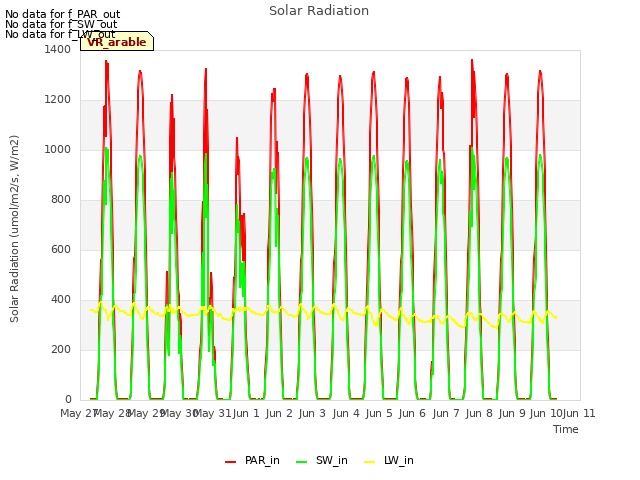This screenshot has width=640, height=480.
Task: Click the Jun 5 x-axis tick label
Action: (x=379, y=413)
